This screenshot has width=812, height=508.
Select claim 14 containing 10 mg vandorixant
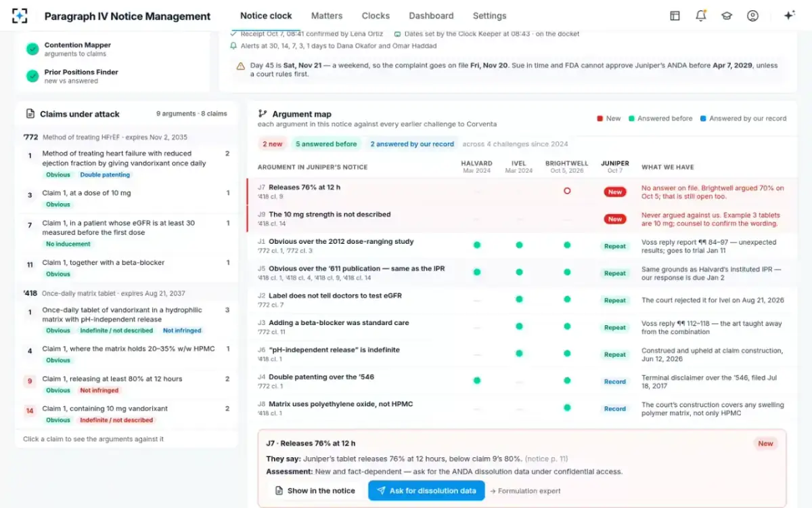click(x=127, y=414)
